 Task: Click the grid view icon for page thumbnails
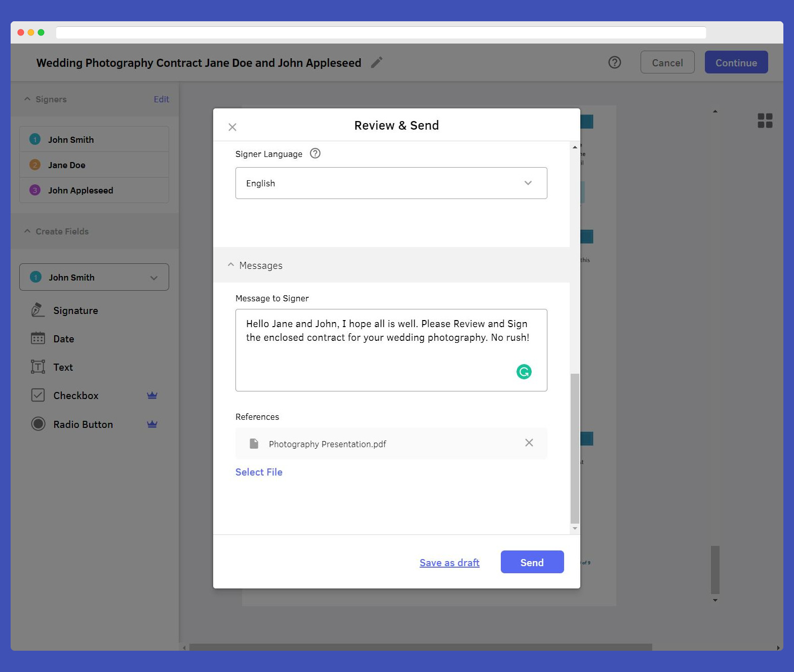(x=765, y=121)
